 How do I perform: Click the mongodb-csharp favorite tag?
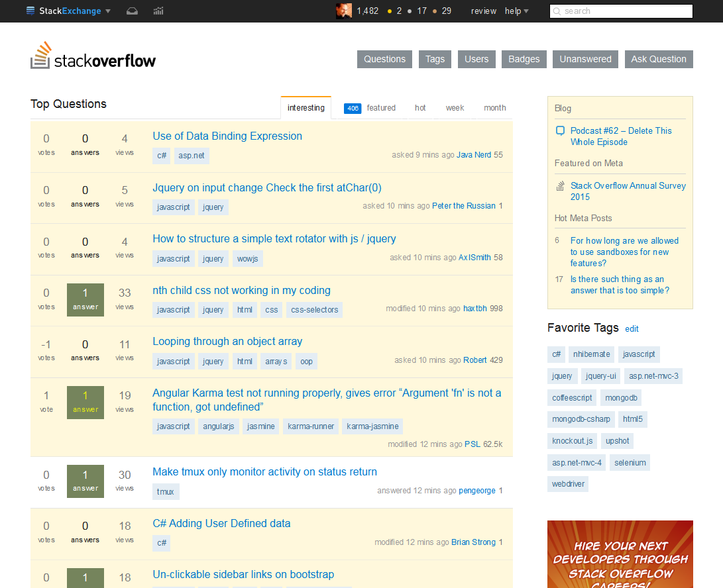(x=581, y=419)
